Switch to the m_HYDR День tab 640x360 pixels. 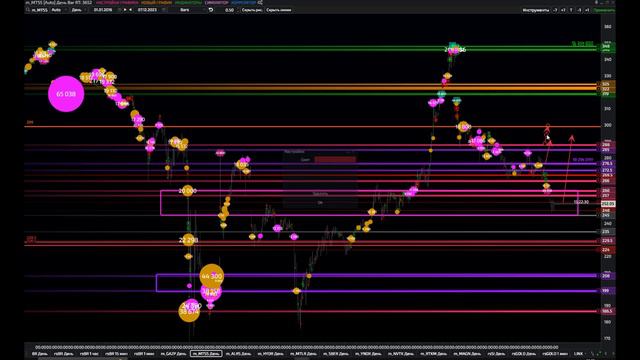271,354
